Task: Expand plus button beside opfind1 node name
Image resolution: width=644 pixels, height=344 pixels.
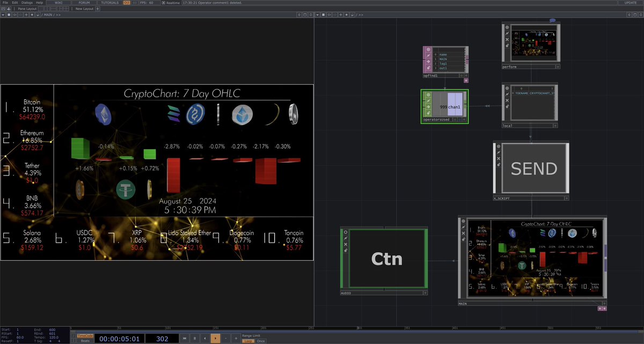Action: 465,76
